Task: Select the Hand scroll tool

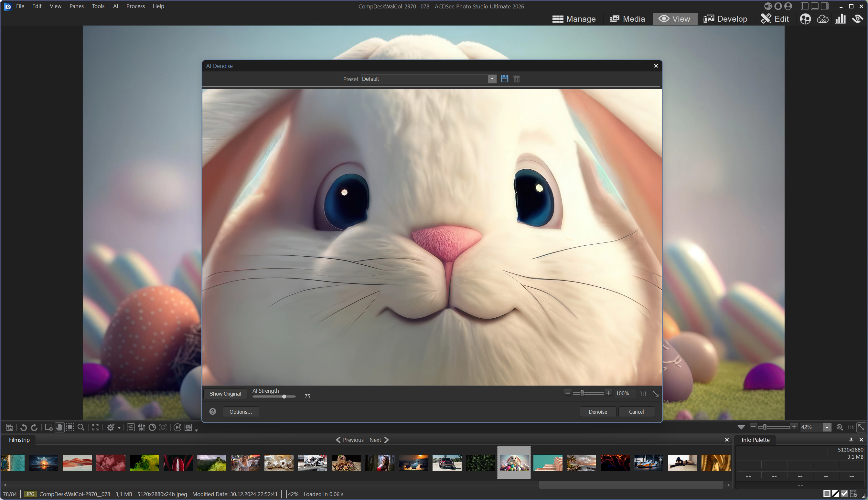Action: pos(59,427)
